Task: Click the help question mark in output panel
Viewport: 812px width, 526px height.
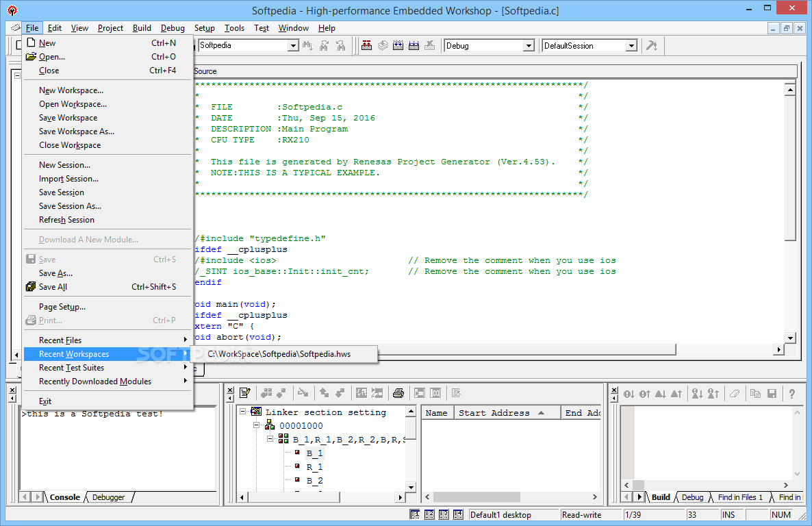Action: [792, 394]
